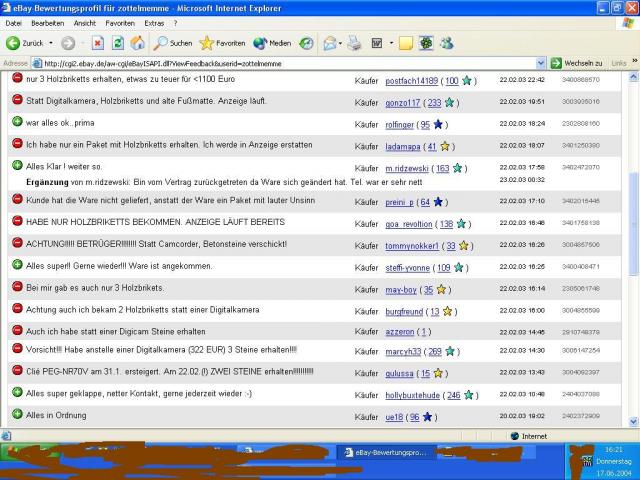Open the Favoriten menu

point(120,23)
